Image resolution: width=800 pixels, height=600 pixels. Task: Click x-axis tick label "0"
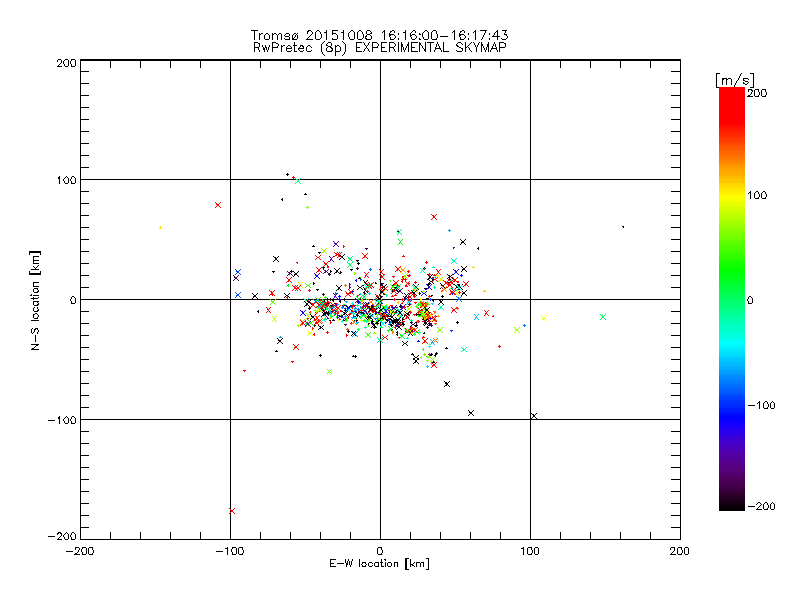pyautogui.click(x=380, y=551)
